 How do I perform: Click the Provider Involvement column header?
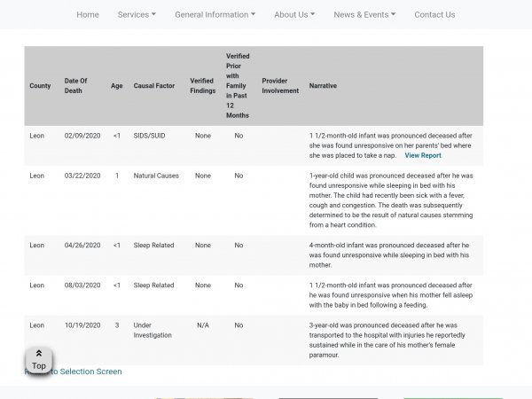[280, 86]
